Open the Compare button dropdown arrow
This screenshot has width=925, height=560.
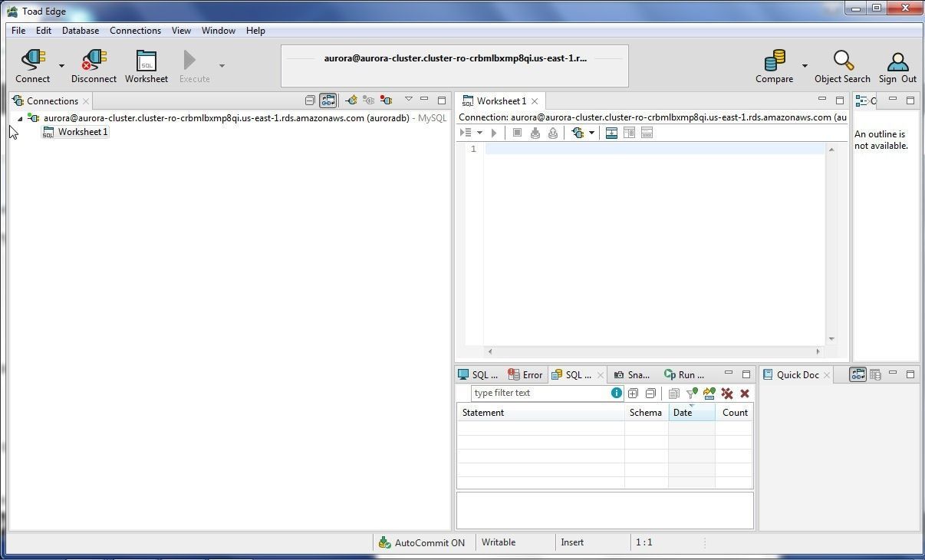(805, 66)
